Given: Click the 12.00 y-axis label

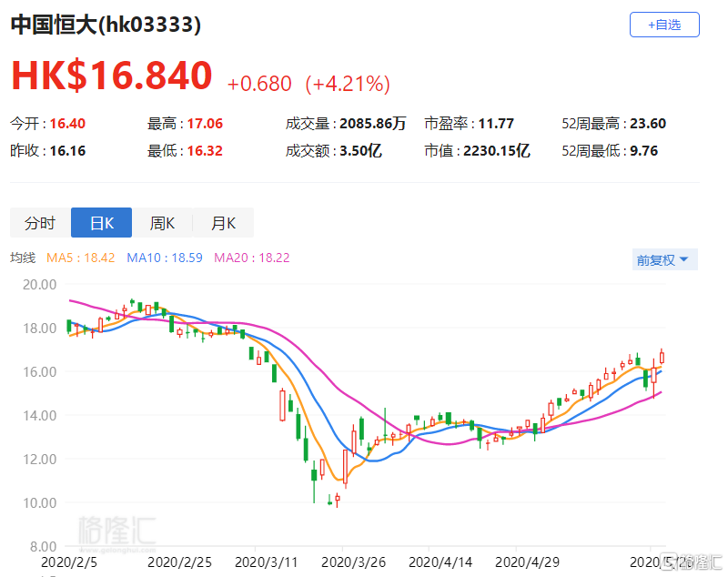Looking at the screenshot, I should pos(39,459).
